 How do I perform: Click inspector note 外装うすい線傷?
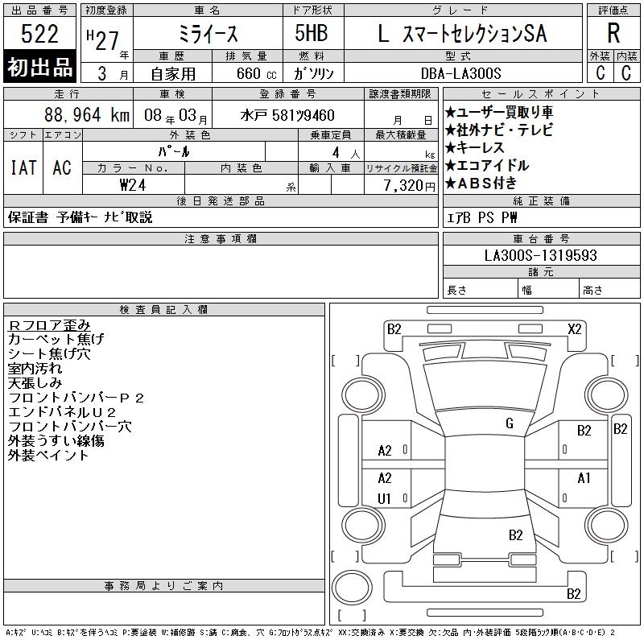[x=56, y=440]
